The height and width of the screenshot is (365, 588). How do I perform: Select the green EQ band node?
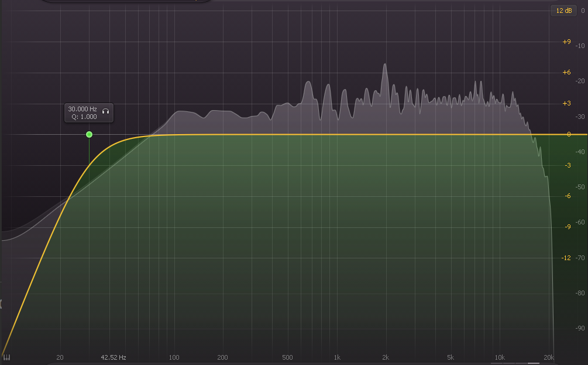pos(89,134)
